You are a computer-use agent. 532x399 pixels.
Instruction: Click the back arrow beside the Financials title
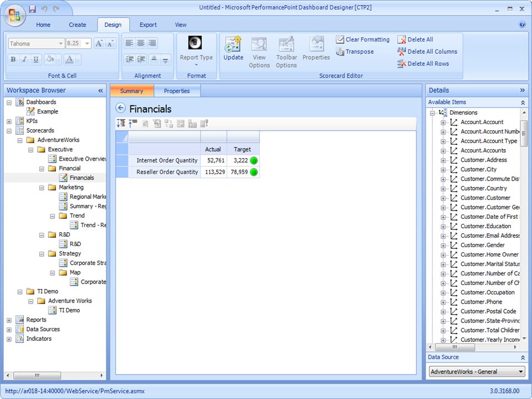tap(120, 108)
